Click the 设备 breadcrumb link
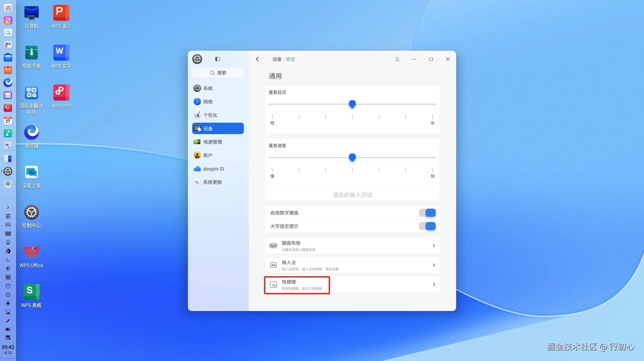Viewport: 644px width, 361px height. (277, 59)
